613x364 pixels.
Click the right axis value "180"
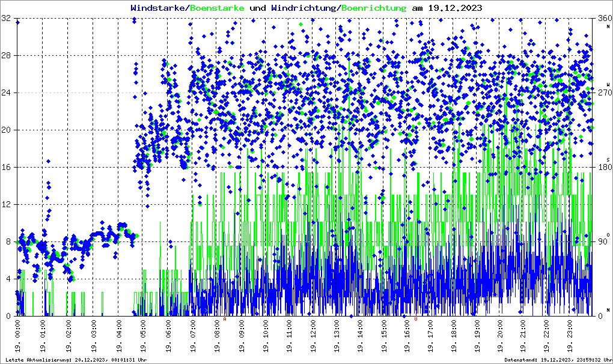click(x=605, y=167)
